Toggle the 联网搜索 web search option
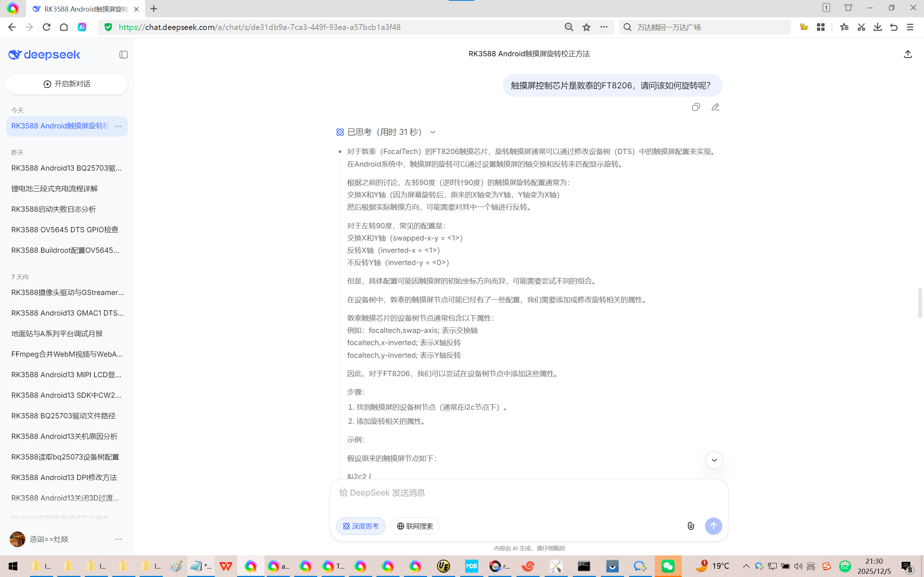924x577 pixels. click(415, 526)
